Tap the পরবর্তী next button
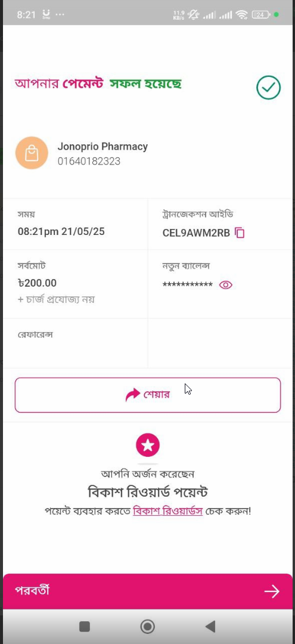The width and height of the screenshot is (295, 644). (x=148, y=591)
